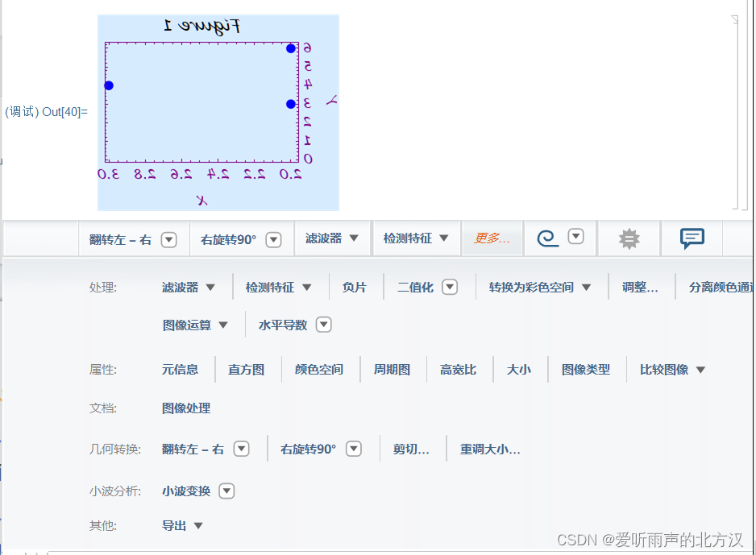
Task: Click the 二值化 button
Action: click(x=415, y=287)
